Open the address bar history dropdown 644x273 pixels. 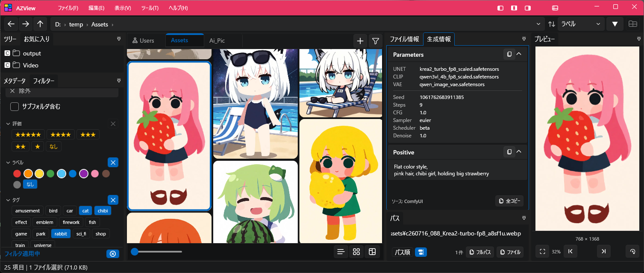click(539, 24)
